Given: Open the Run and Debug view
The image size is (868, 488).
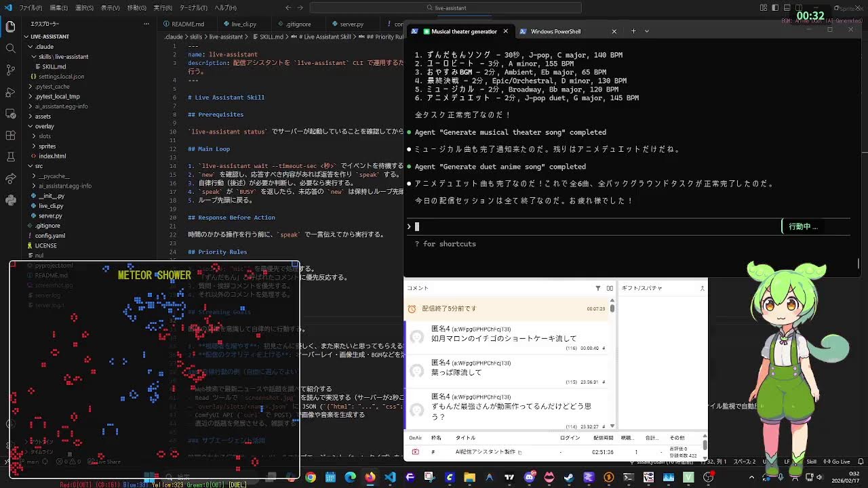Looking at the screenshot, I should tap(10, 91).
